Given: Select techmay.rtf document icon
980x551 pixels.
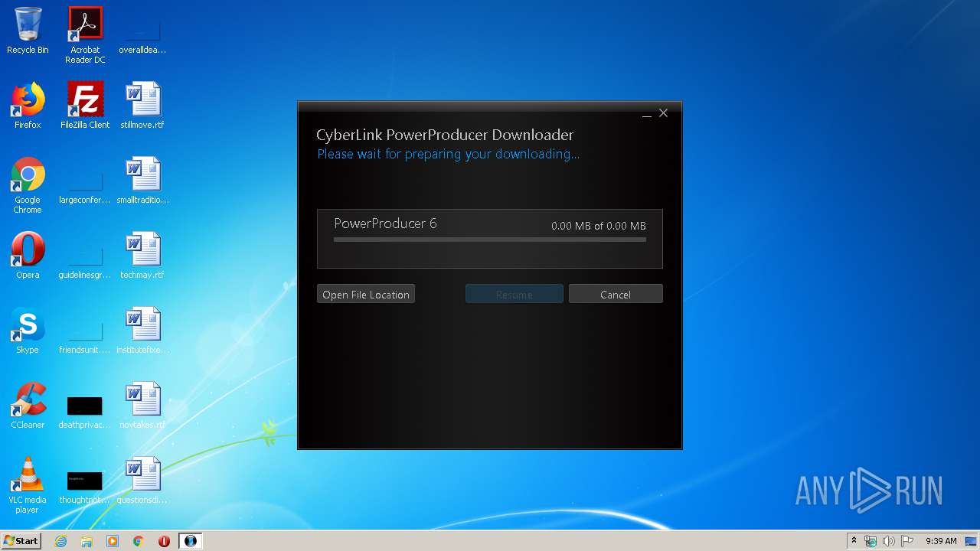Looking at the screenshot, I should tap(142, 256).
